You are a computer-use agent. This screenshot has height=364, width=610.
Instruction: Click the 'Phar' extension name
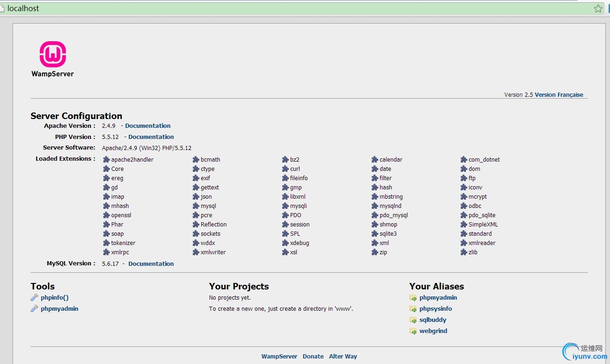(117, 225)
